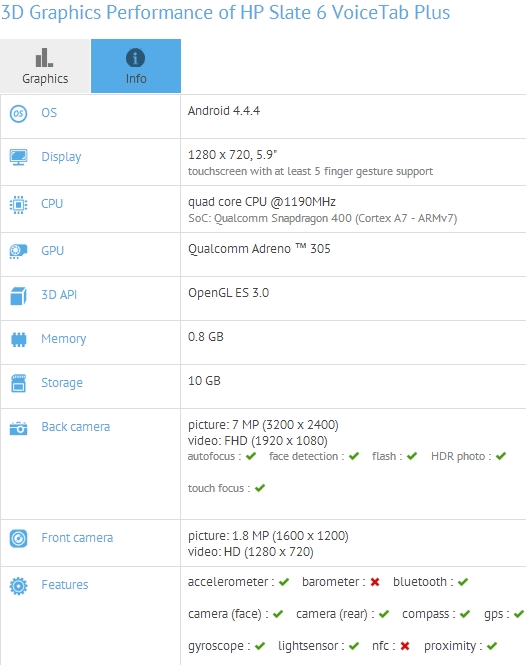
Task: Click the Memory chip icon
Action: tap(18, 339)
